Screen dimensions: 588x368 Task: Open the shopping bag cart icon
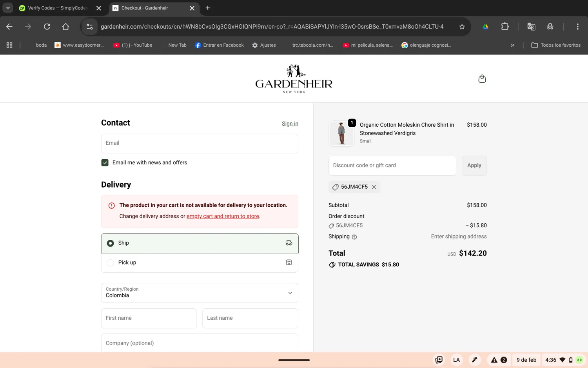coord(482,79)
